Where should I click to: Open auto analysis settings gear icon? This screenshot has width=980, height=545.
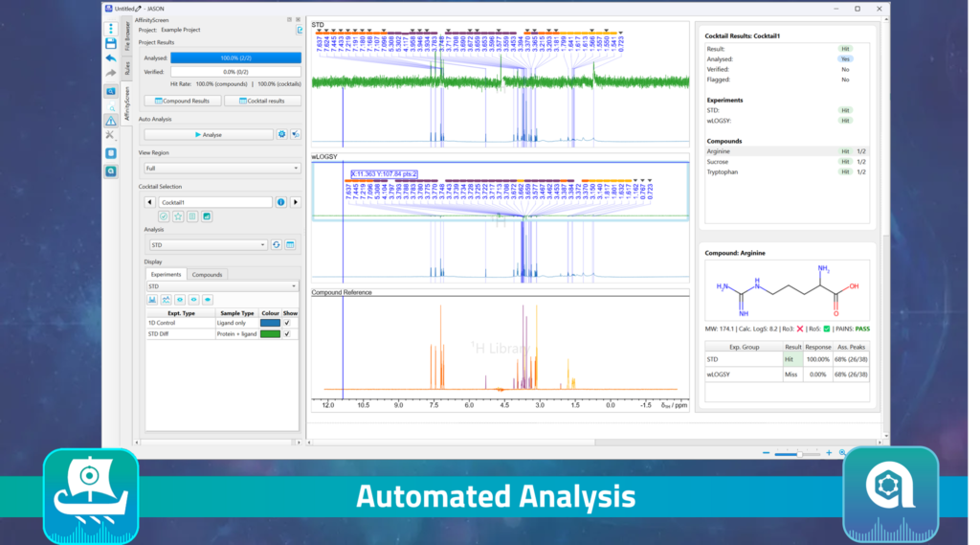tap(284, 134)
